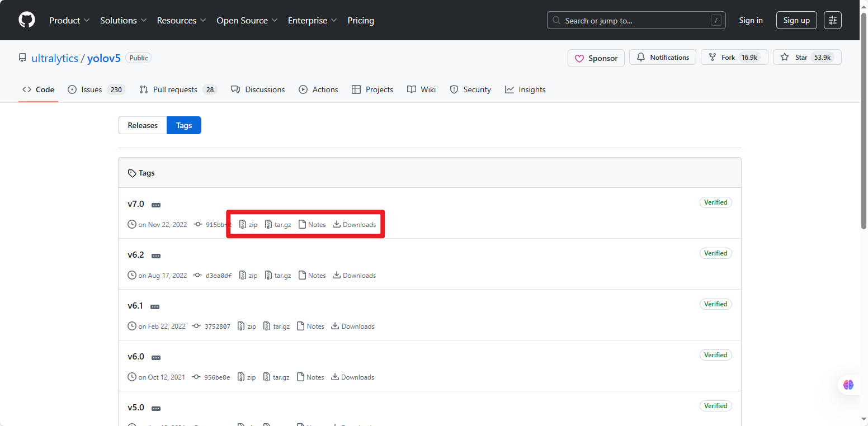
Task: Switch to the Insights tab
Action: [x=525, y=89]
